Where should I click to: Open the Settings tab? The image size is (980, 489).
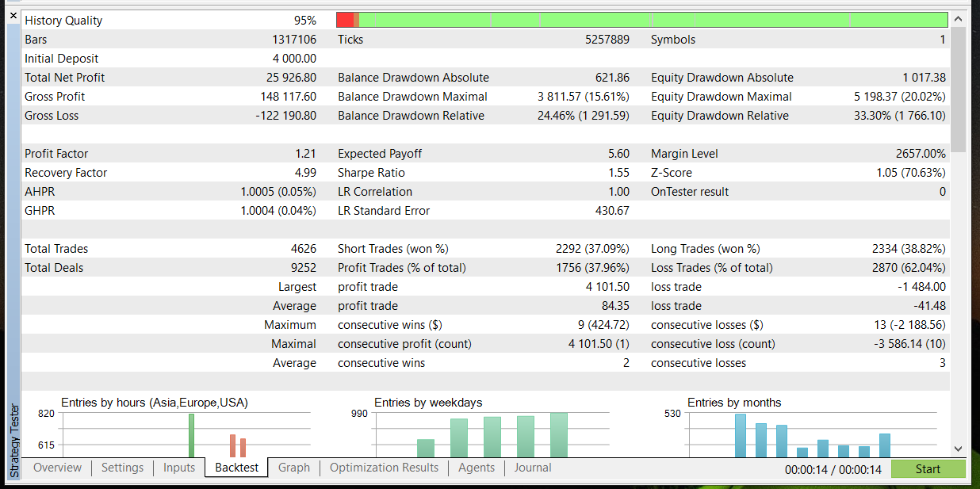tap(122, 468)
